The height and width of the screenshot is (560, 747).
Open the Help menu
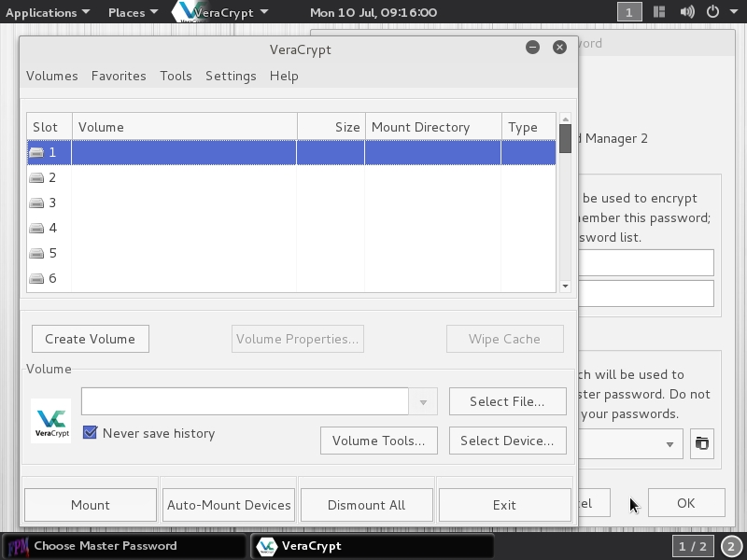[284, 77]
